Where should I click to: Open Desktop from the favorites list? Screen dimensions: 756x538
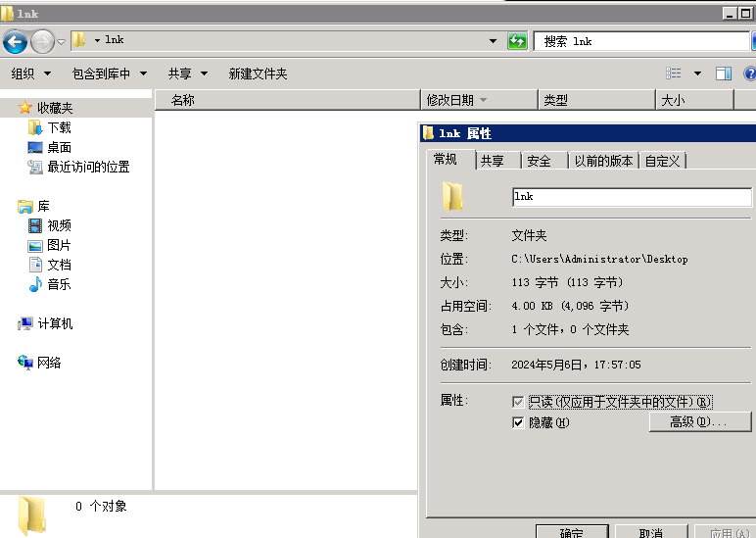pyautogui.click(x=59, y=147)
